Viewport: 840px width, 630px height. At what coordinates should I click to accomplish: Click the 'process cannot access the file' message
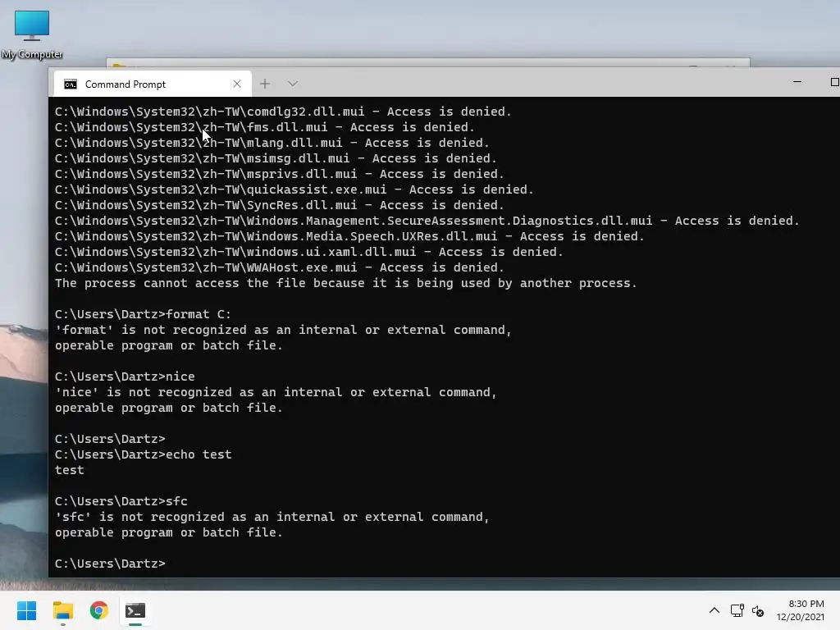[346, 283]
